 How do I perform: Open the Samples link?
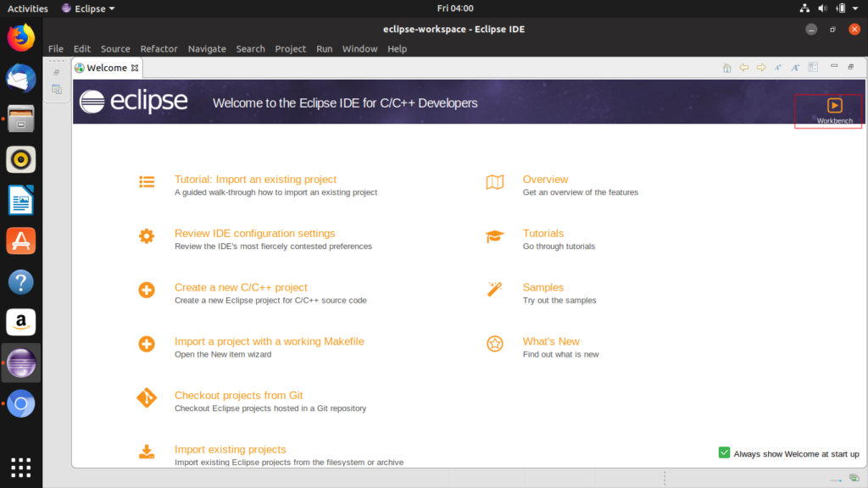click(x=543, y=287)
